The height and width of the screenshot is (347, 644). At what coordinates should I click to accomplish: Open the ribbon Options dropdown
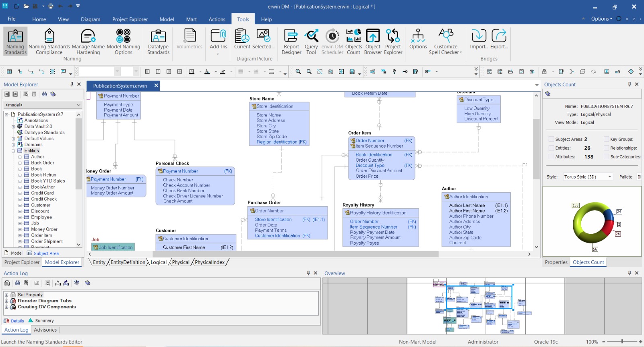(x=602, y=19)
